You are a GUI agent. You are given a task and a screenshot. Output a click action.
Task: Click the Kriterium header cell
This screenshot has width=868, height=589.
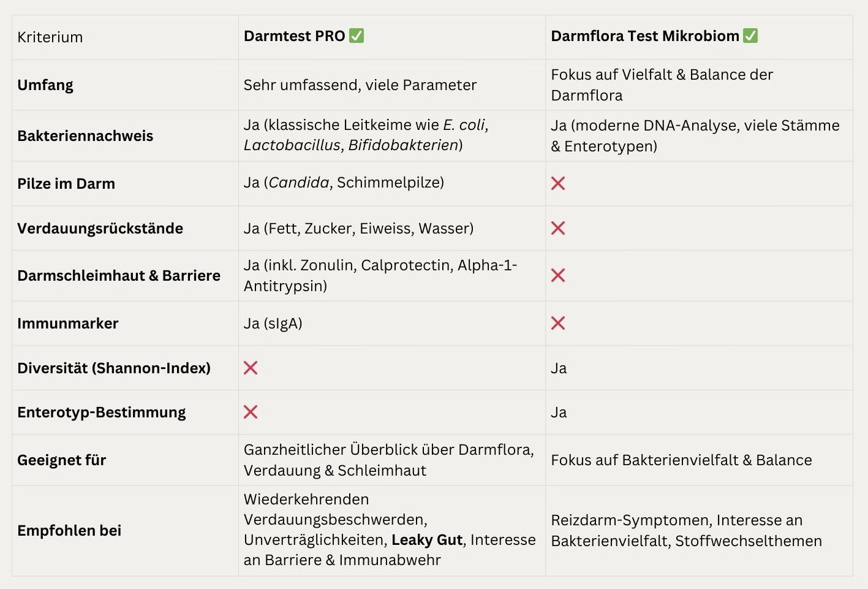(x=50, y=37)
